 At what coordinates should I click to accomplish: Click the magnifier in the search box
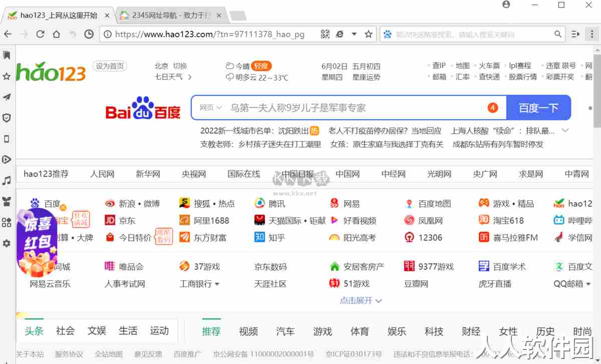pyautogui.click(x=558, y=34)
